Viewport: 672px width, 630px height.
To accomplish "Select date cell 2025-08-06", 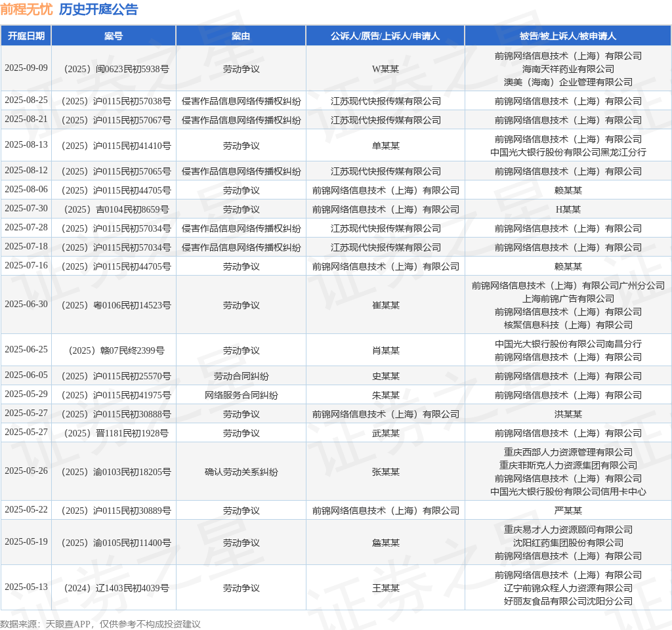I will click(x=26, y=190).
